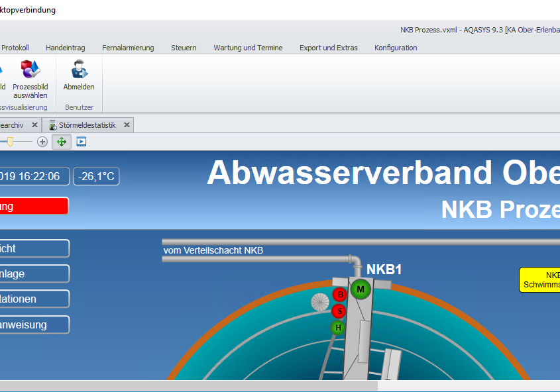
Task: Open the Handeintrag ribbon tab
Action: click(x=66, y=48)
